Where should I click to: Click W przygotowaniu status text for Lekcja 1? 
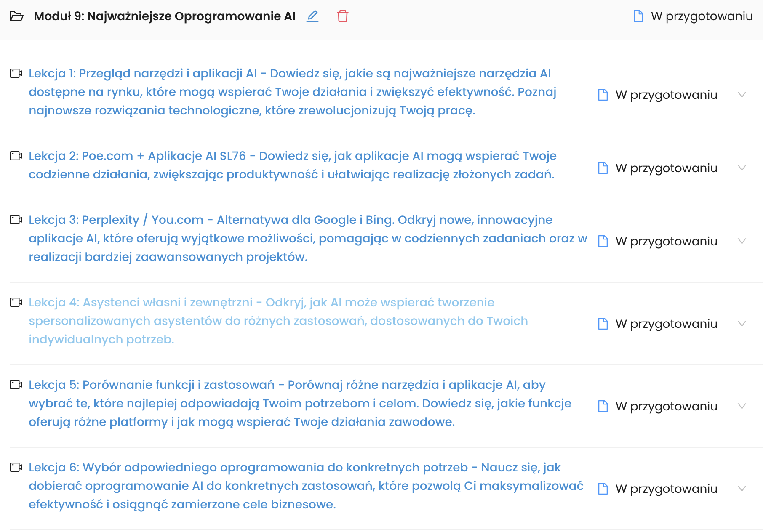tap(667, 95)
